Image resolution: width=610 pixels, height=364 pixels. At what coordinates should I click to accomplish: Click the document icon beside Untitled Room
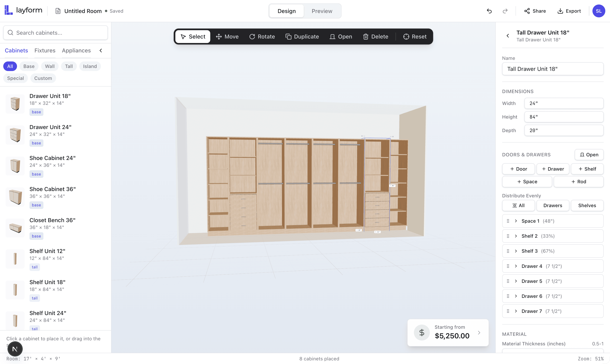tap(58, 11)
